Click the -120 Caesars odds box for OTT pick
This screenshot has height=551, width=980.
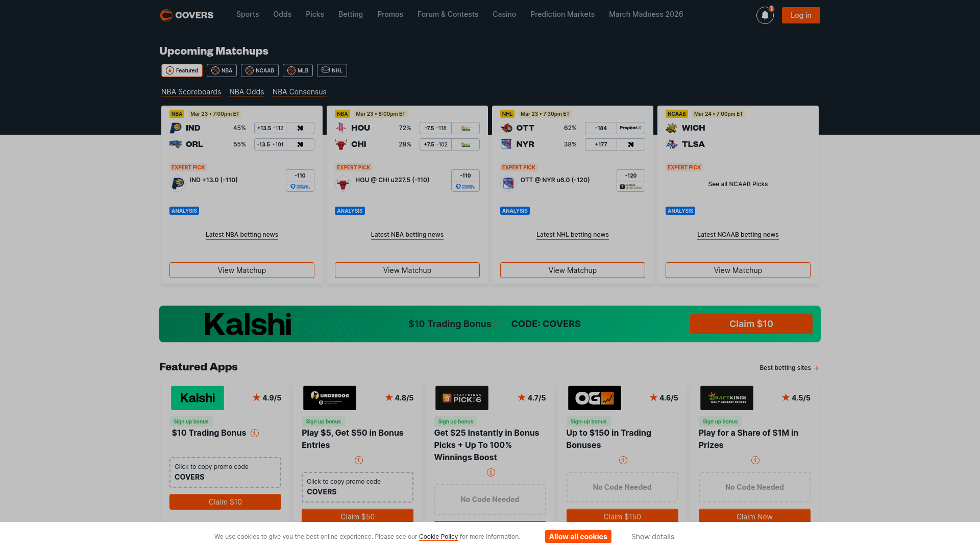point(631,181)
